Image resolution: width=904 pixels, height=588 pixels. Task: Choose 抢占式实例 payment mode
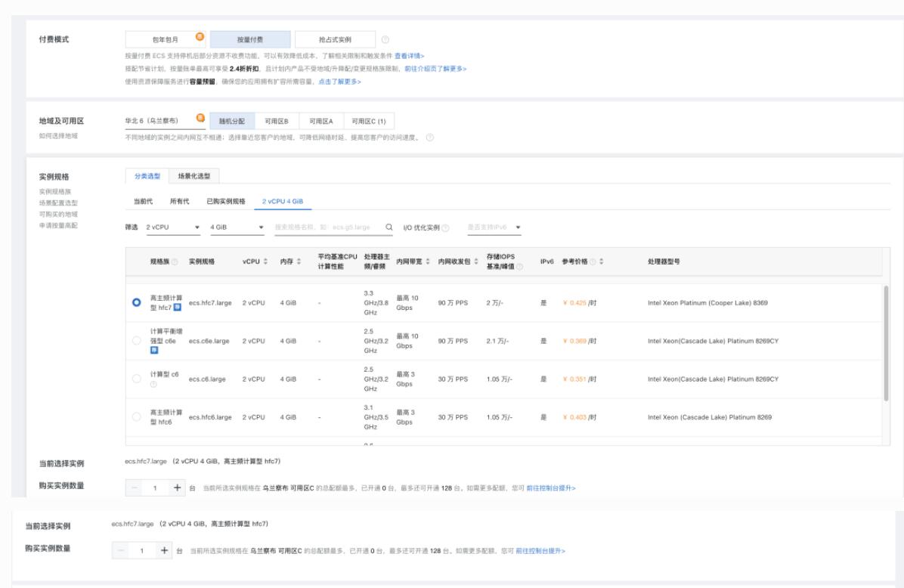click(335, 40)
